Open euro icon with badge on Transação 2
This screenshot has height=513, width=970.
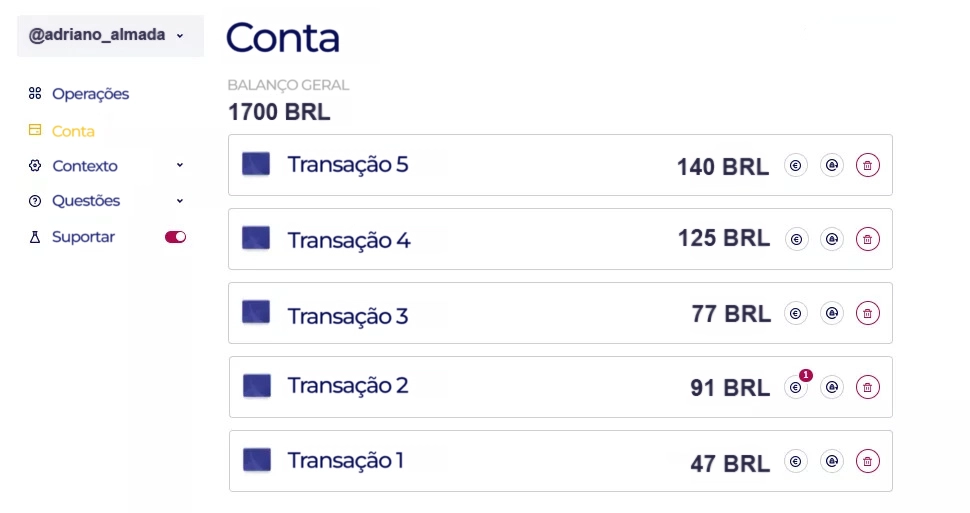[796, 387]
